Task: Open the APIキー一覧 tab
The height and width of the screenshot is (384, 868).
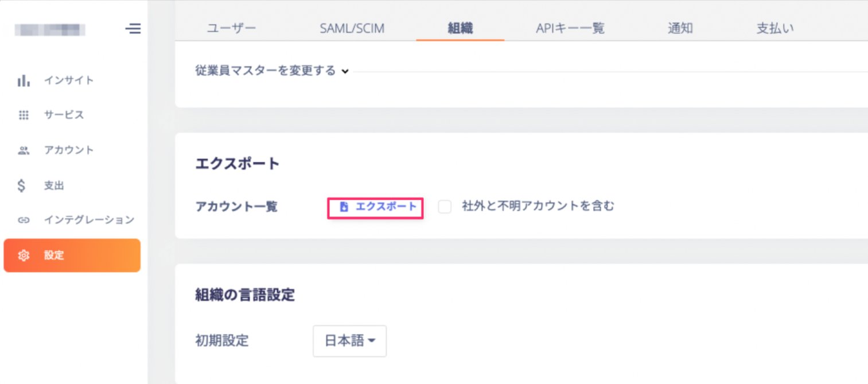Action: (570, 28)
